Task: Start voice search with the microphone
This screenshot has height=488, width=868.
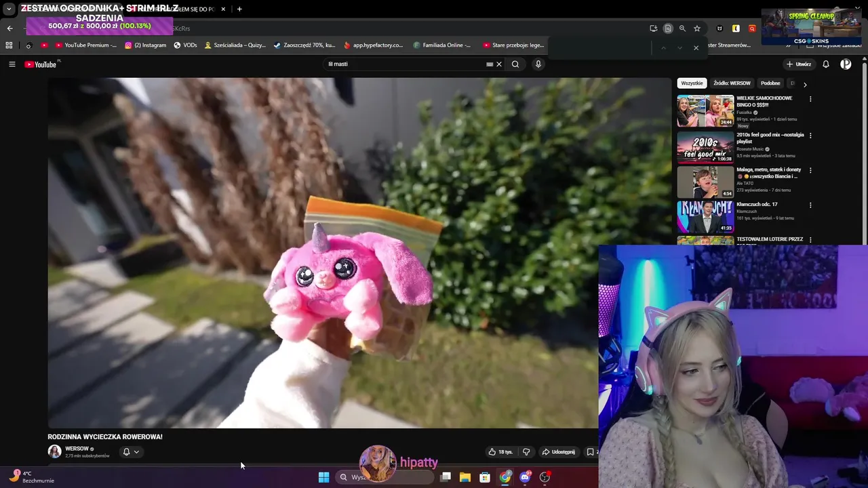Action: point(538,64)
